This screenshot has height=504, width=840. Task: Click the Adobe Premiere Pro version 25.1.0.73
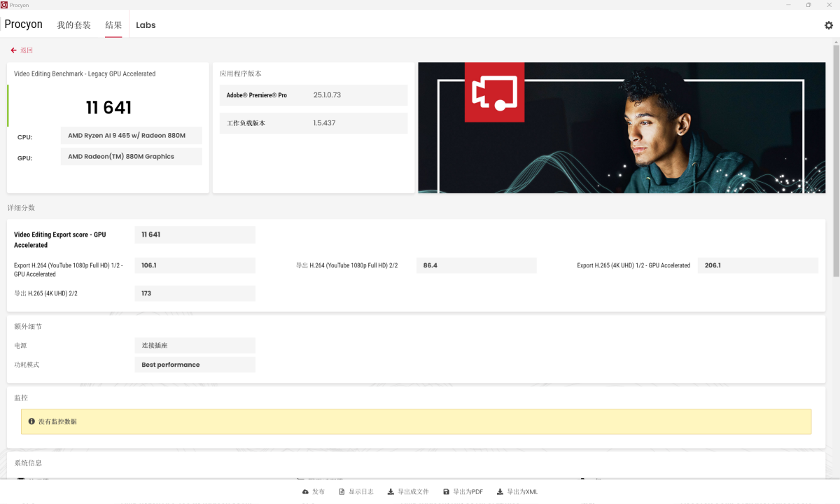327,95
